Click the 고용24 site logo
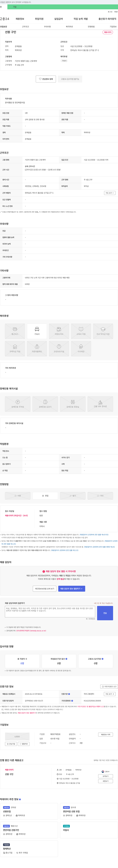This screenshot has height=868, width=118. [x=5, y=19]
